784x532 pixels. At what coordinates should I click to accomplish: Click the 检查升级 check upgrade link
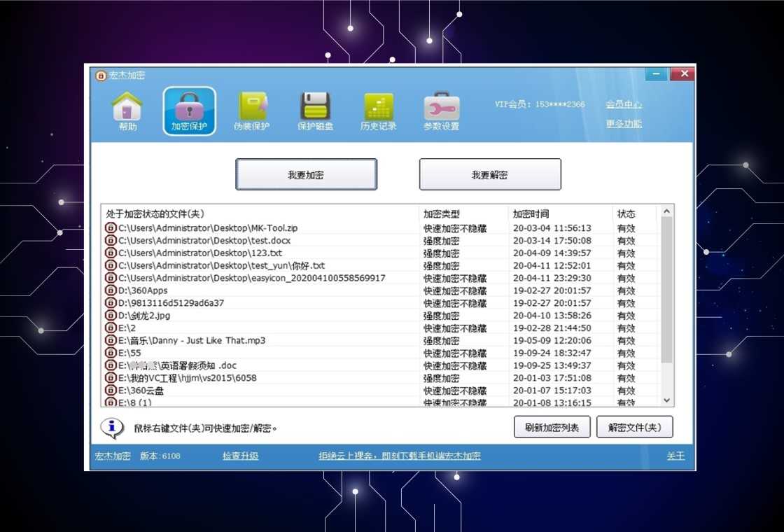[x=239, y=455]
